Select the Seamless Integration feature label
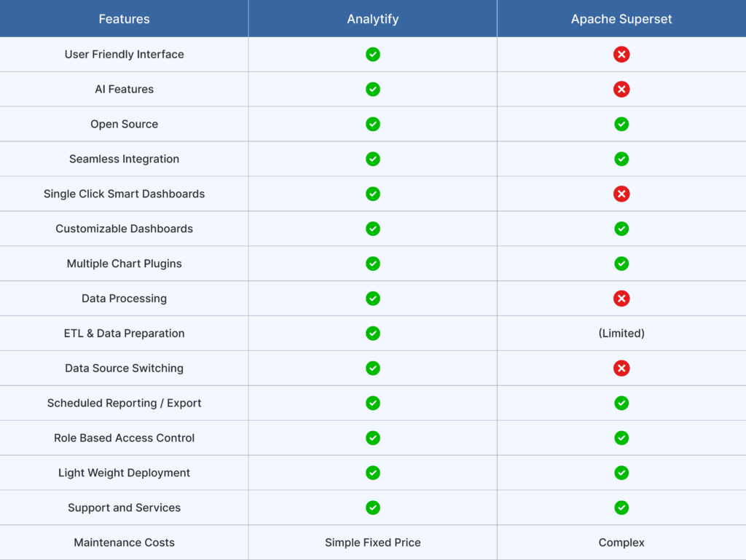This screenshot has height=560, width=746. pos(124,159)
